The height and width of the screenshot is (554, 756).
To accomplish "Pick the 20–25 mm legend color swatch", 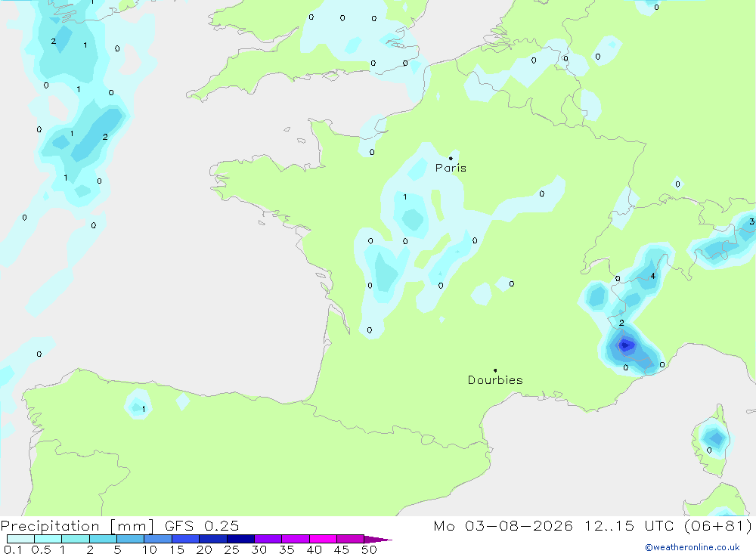I will click(x=212, y=539).
